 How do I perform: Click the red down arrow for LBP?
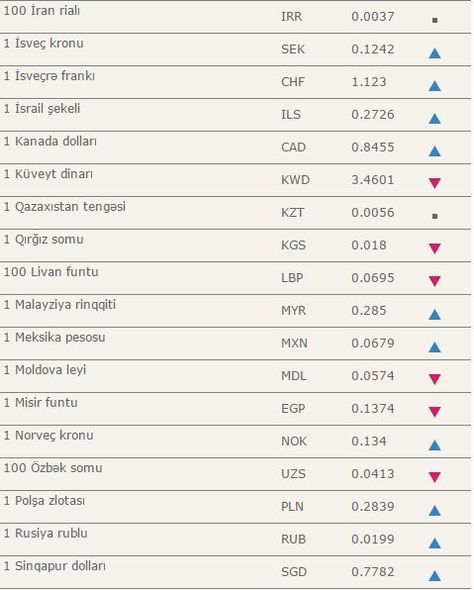(434, 281)
